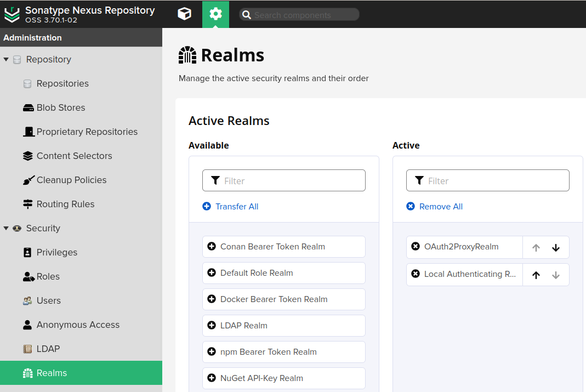
Task: Click the Remove All link
Action: click(440, 207)
